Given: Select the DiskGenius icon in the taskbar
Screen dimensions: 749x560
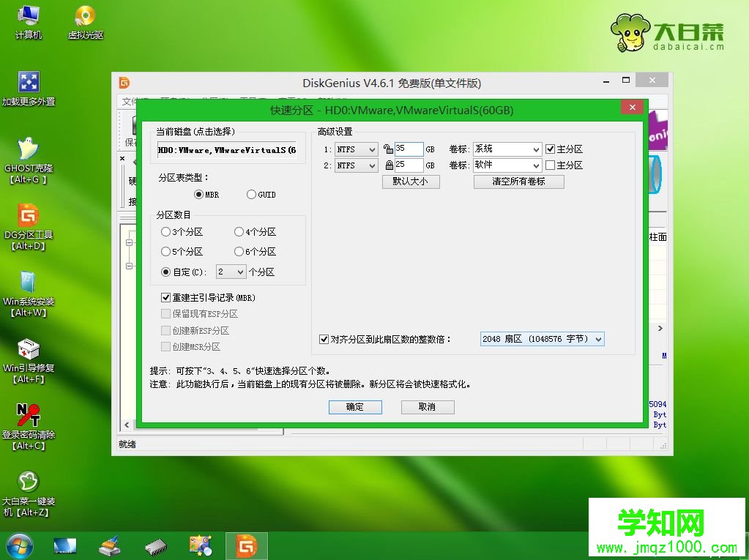Looking at the screenshot, I should pyautogui.click(x=246, y=545).
